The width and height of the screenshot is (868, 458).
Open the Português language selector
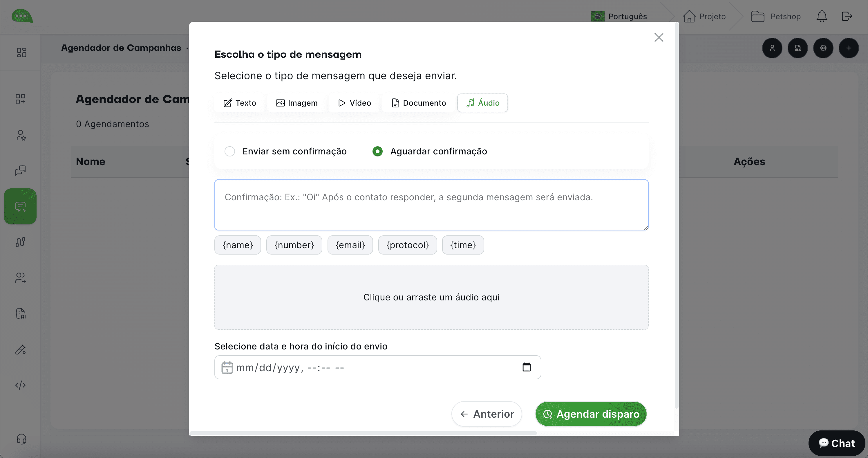click(619, 16)
